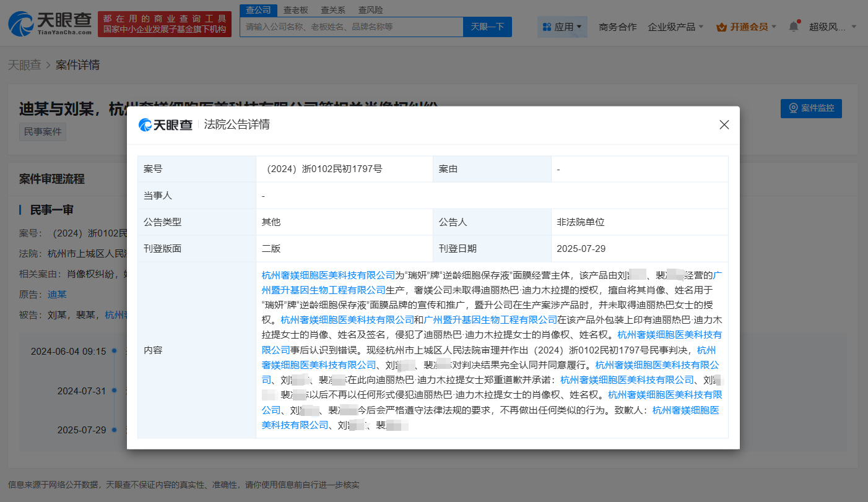Switch to the 查关系 tab

coord(334,10)
